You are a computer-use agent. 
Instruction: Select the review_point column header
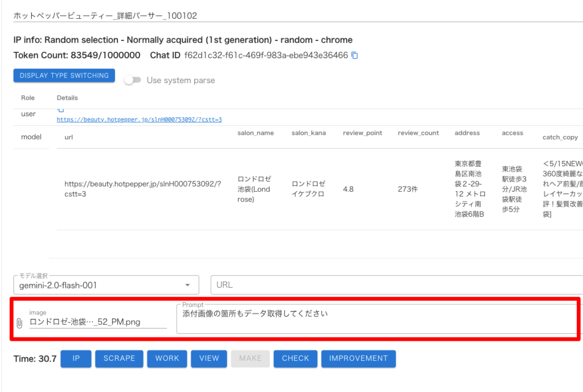pyautogui.click(x=362, y=133)
